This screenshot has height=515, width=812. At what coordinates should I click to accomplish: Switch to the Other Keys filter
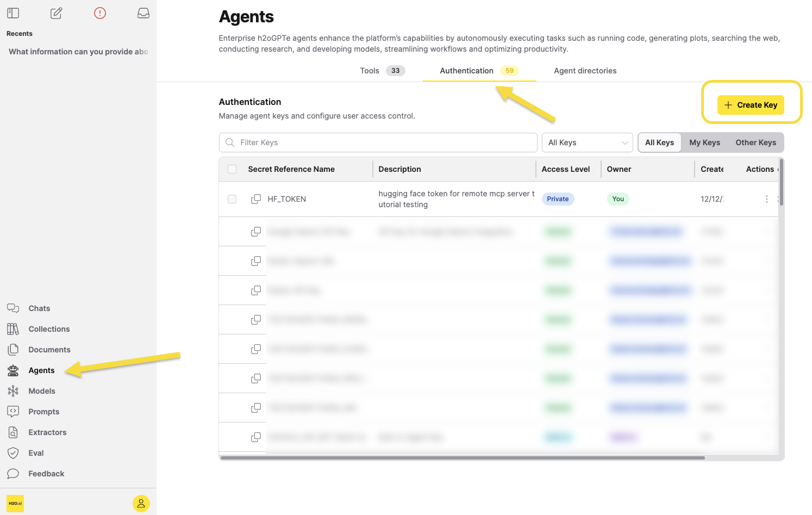[x=755, y=142]
